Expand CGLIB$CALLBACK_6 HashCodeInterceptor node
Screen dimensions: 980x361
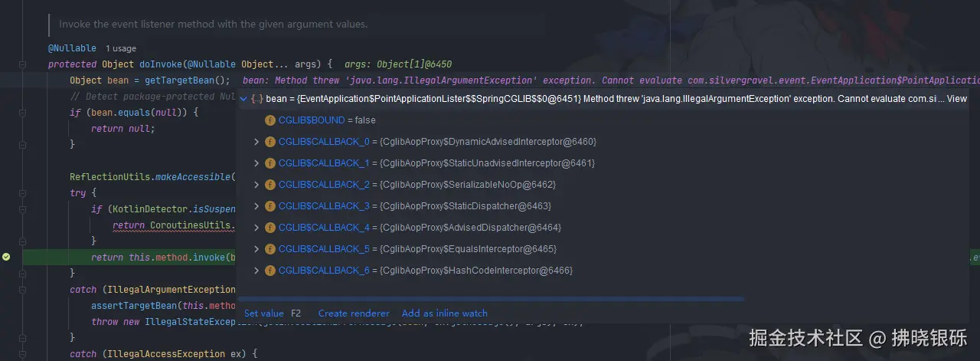[x=256, y=271]
